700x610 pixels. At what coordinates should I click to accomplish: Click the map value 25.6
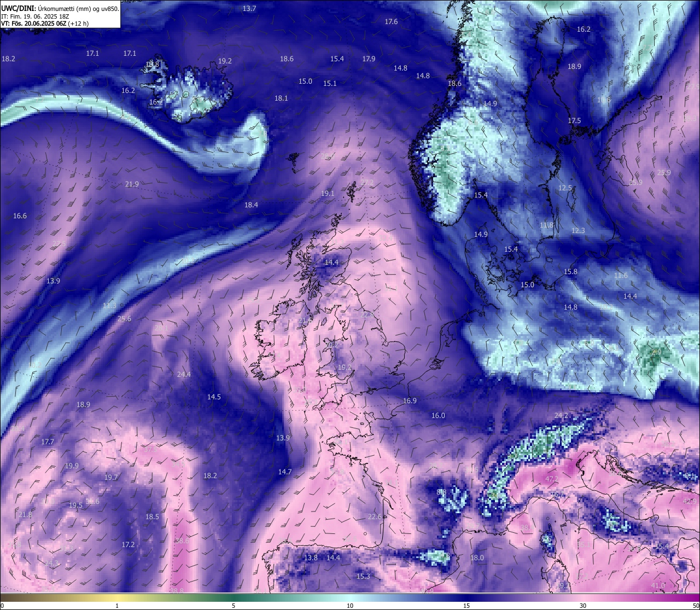124,319
